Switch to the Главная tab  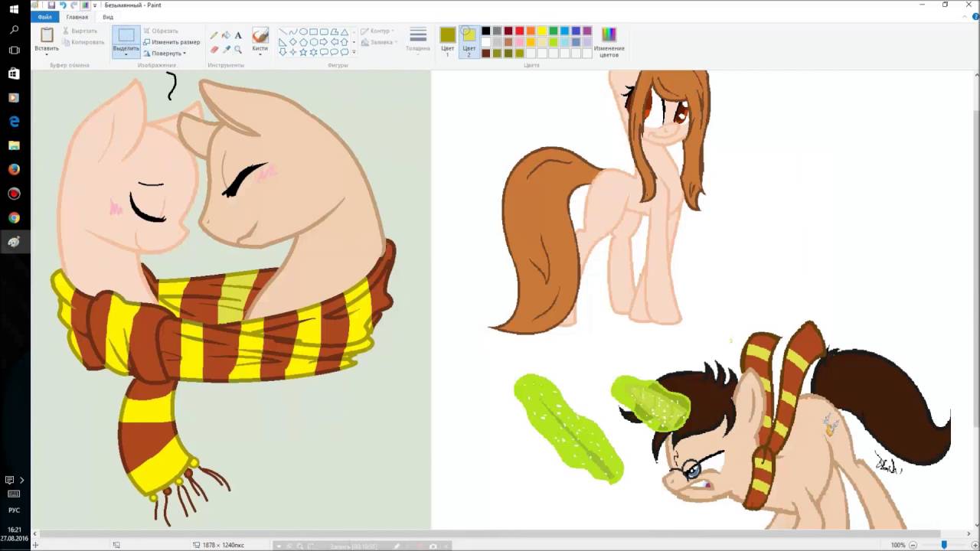[77, 17]
